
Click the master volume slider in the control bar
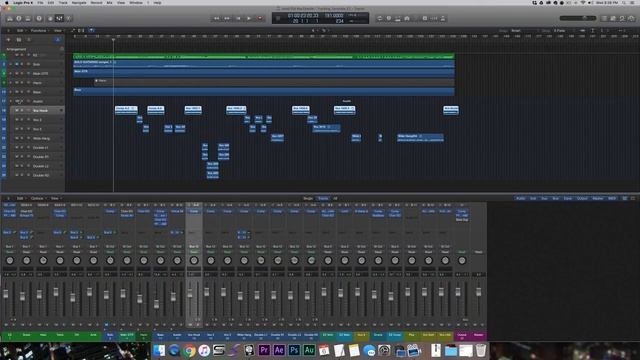coord(578,18)
